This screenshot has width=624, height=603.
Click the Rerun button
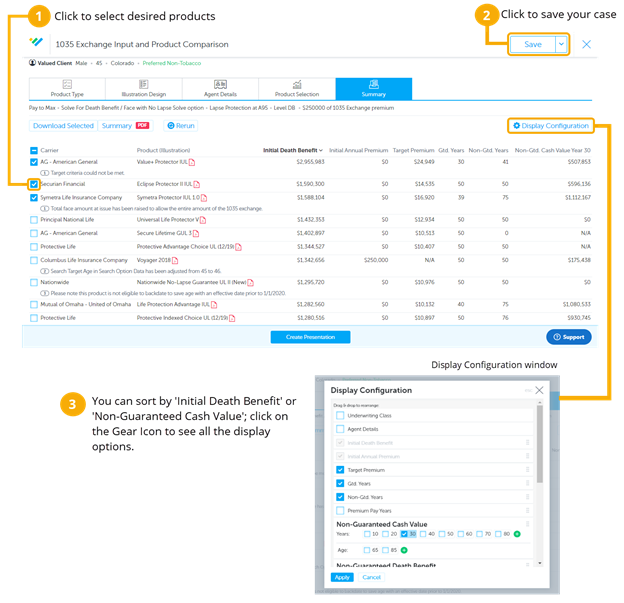tap(181, 125)
